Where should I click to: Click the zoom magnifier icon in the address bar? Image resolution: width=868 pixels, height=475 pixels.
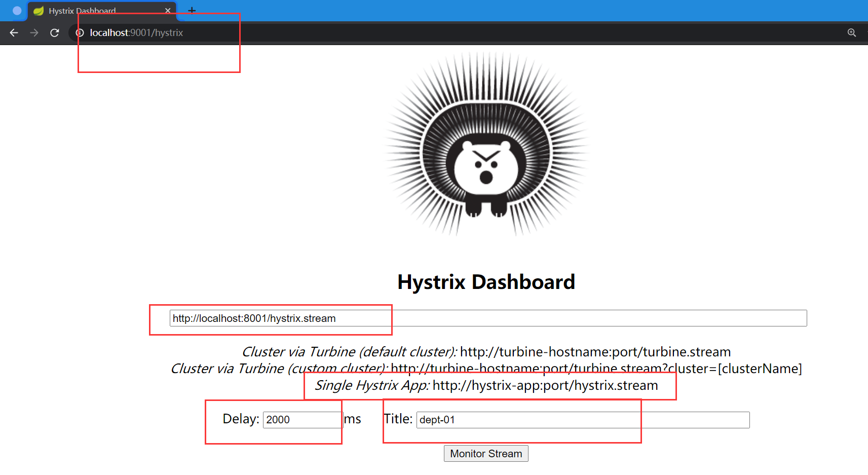(852, 33)
